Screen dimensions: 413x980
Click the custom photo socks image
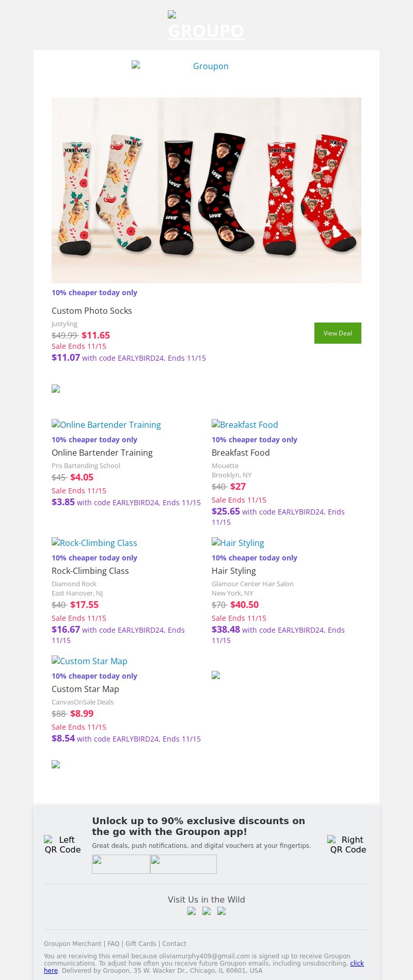206,190
